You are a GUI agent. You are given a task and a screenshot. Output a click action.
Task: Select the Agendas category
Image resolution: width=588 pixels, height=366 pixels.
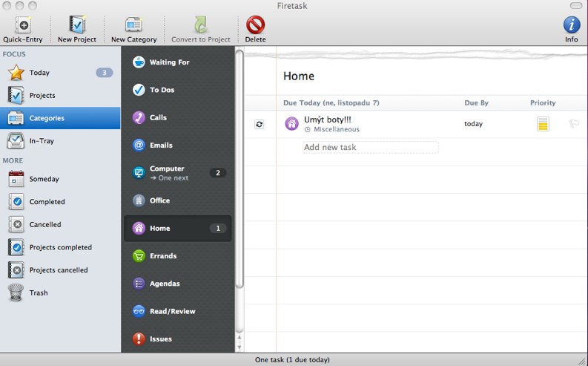pos(178,284)
